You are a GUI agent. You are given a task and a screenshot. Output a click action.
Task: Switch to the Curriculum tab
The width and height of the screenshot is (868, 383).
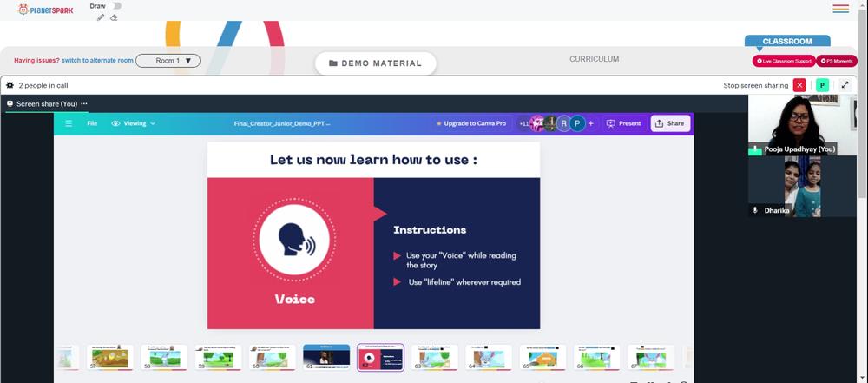pos(594,59)
